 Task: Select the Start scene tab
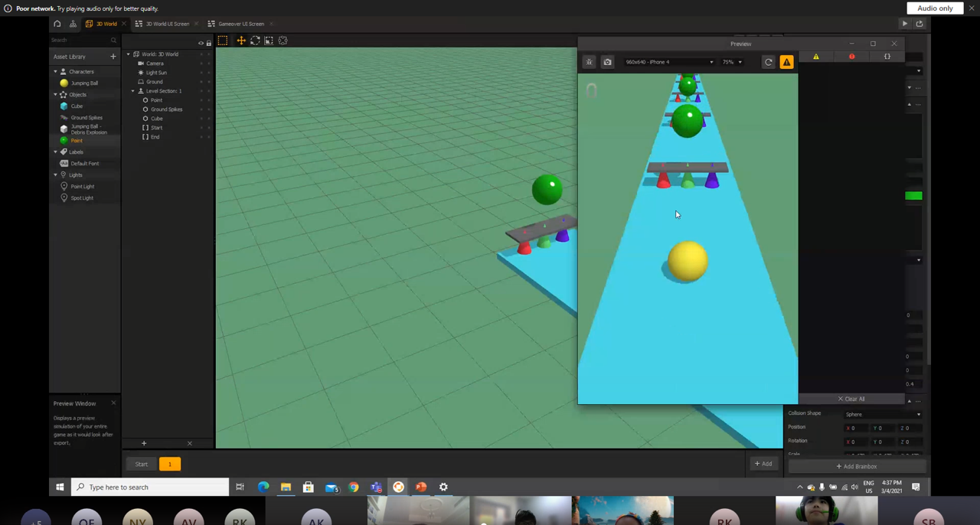142,464
